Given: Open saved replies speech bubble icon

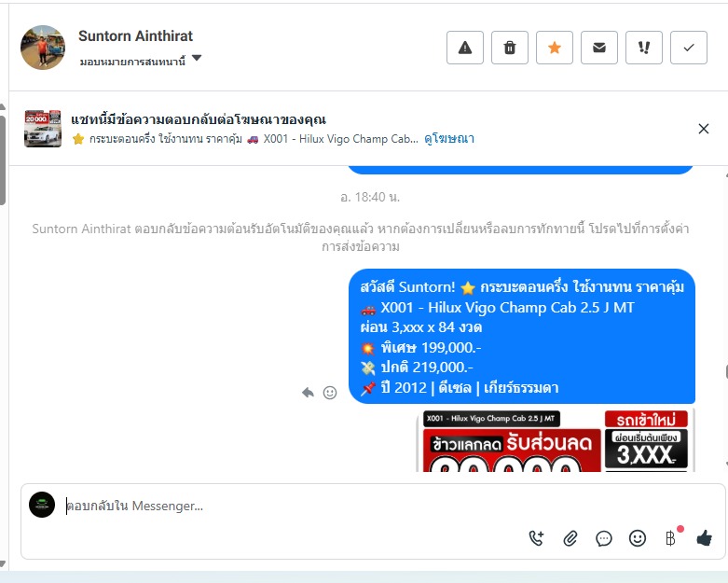Looking at the screenshot, I should (604, 538).
